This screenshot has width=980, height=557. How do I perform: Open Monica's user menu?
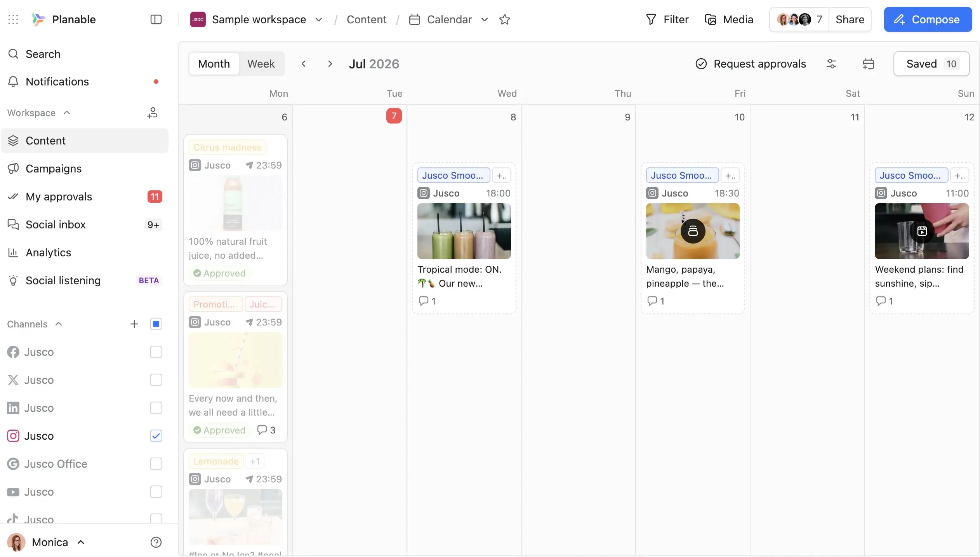(x=46, y=542)
